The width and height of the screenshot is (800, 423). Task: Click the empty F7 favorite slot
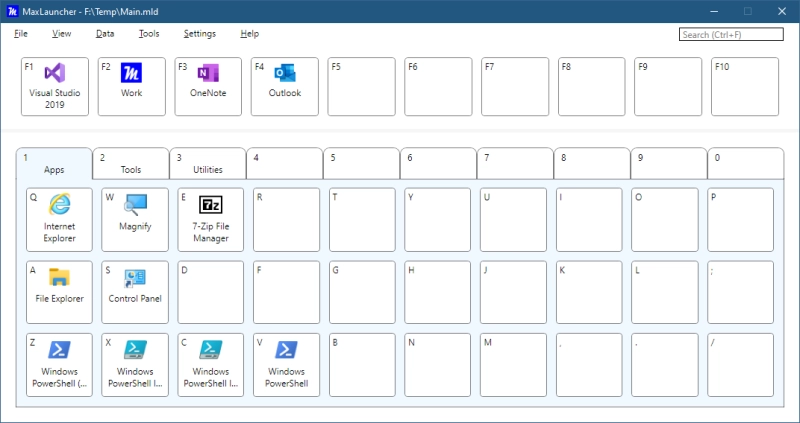coord(515,87)
